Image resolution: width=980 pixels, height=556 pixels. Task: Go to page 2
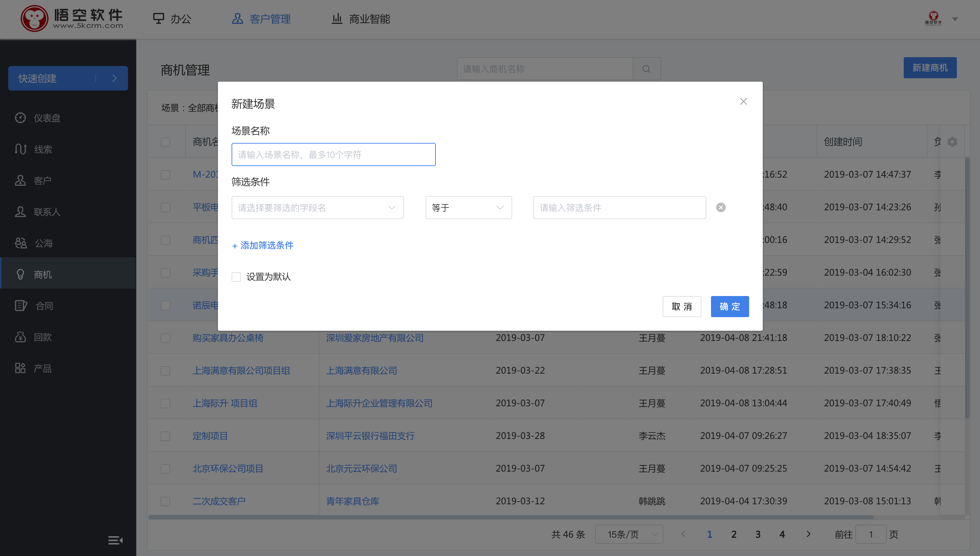coord(733,534)
